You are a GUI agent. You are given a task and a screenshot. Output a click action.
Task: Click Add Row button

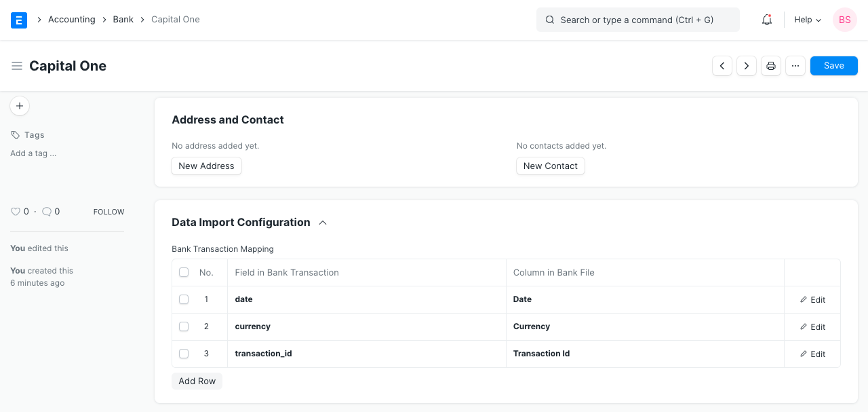pos(197,381)
